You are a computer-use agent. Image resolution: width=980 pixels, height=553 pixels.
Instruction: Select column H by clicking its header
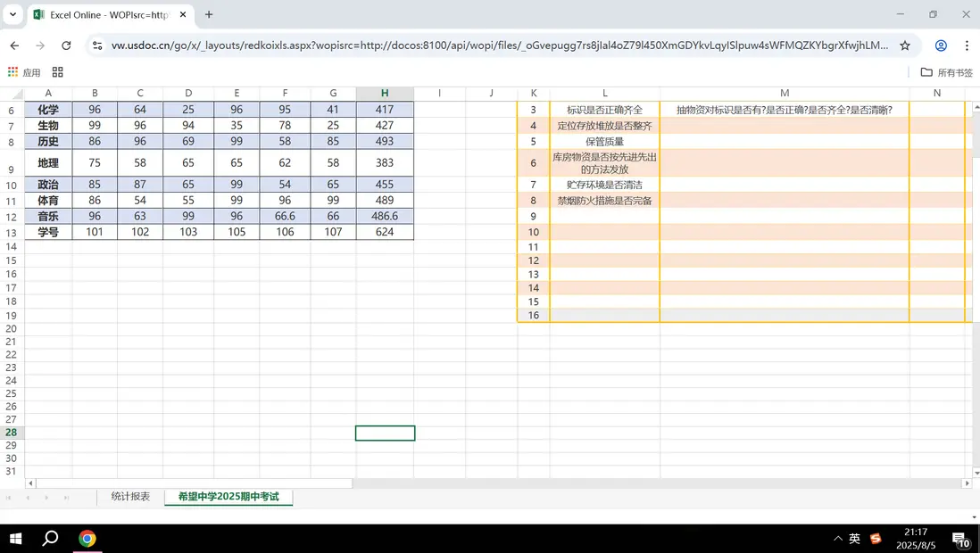coord(384,92)
